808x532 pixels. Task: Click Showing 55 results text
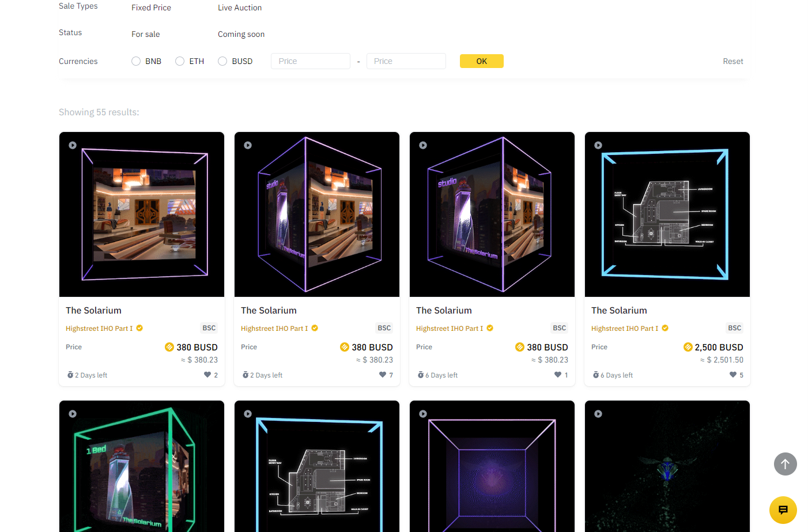[x=99, y=112]
